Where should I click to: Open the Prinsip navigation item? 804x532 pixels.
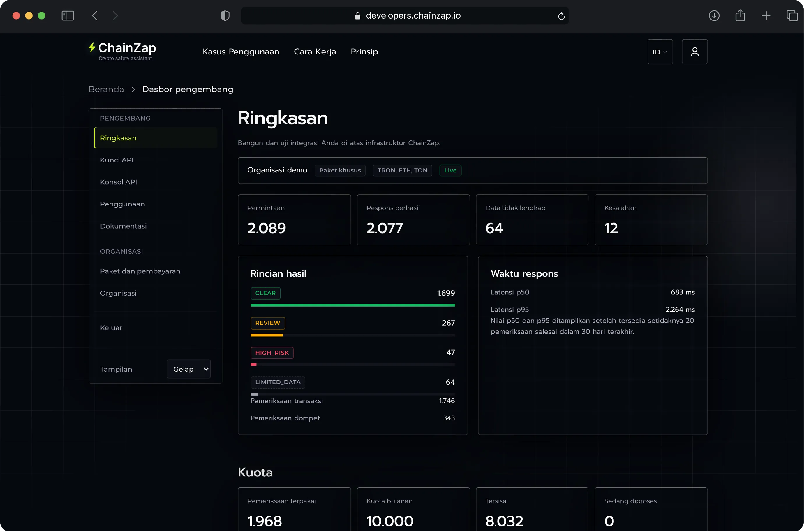coord(364,52)
